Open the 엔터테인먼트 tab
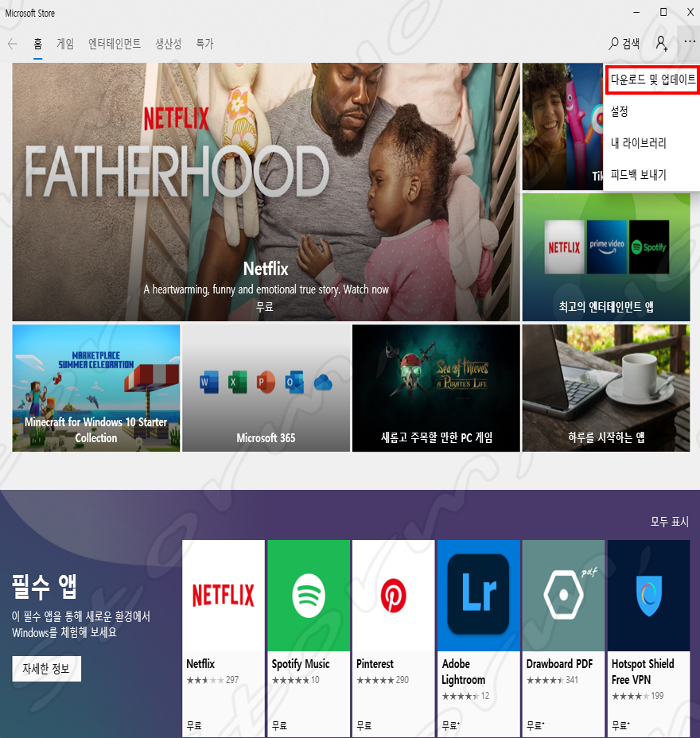The height and width of the screenshot is (738, 700). pos(115,44)
